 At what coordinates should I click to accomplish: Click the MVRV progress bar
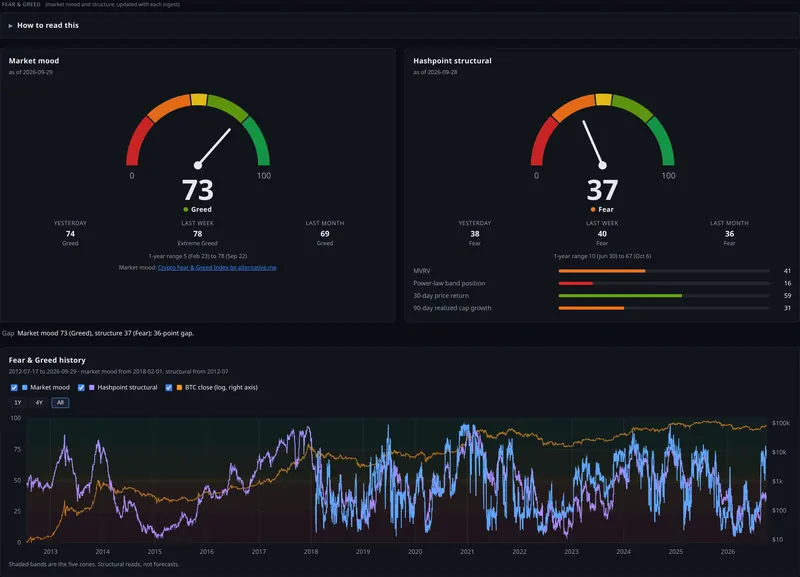pyautogui.click(x=664, y=271)
